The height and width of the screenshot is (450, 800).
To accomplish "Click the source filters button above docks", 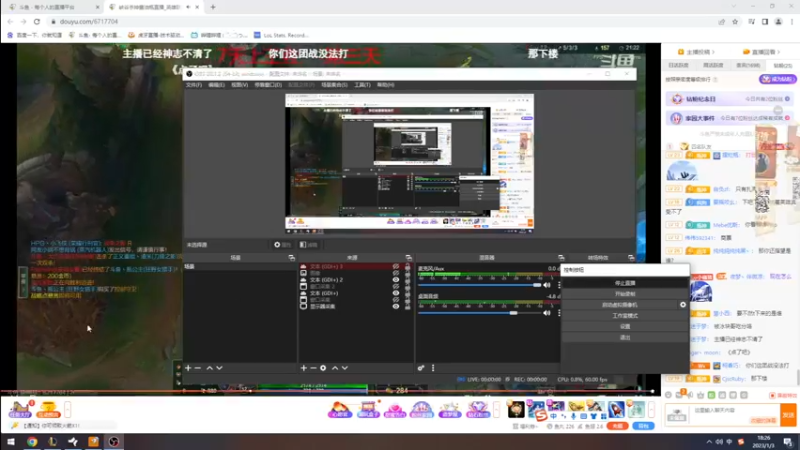I will (309, 245).
